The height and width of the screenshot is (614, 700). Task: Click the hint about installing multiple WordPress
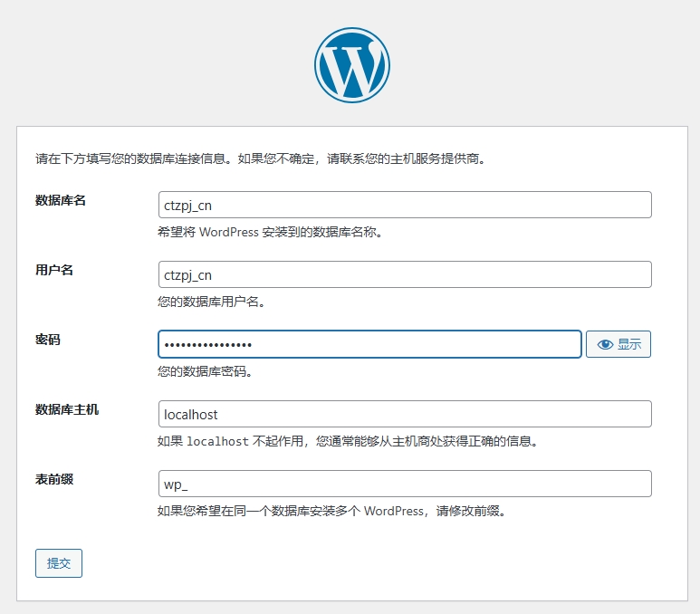331,511
